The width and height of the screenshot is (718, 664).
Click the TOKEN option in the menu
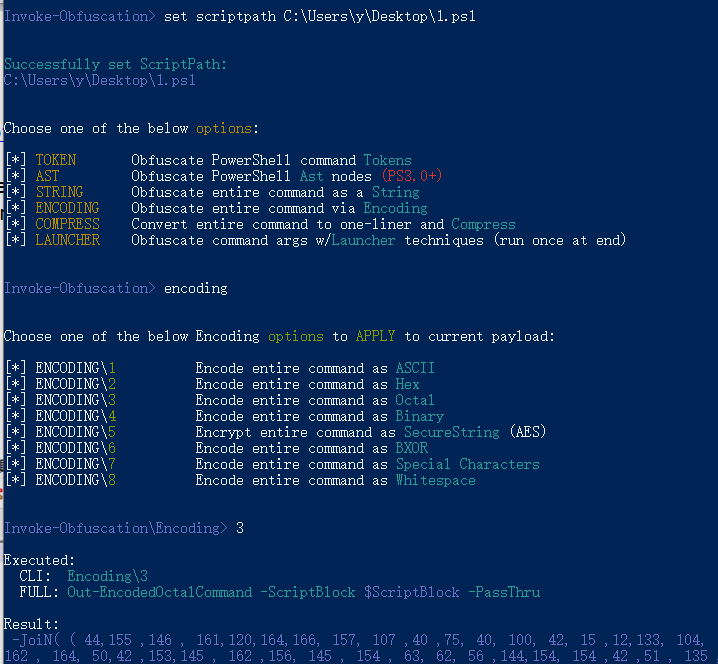pos(56,160)
